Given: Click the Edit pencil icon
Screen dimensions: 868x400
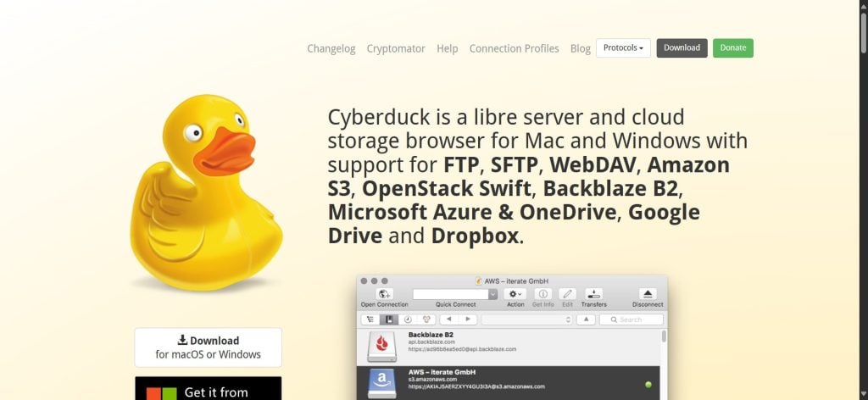Looking at the screenshot, I should pyautogui.click(x=567, y=294).
